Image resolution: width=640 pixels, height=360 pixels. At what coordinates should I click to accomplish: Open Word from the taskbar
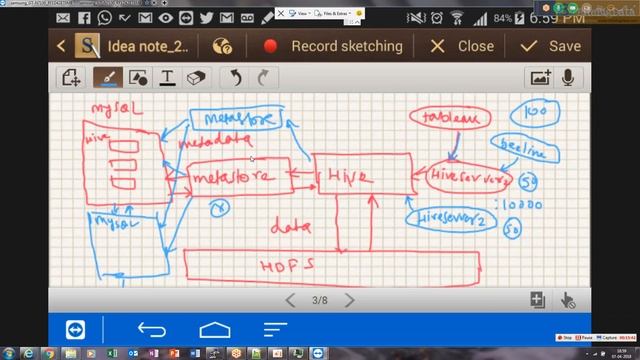pos(195,353)
